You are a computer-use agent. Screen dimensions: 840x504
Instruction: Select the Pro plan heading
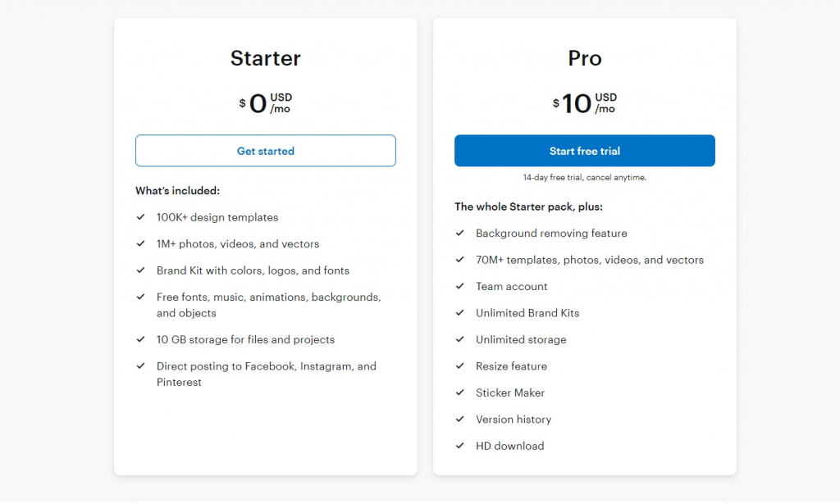(584, 58)
